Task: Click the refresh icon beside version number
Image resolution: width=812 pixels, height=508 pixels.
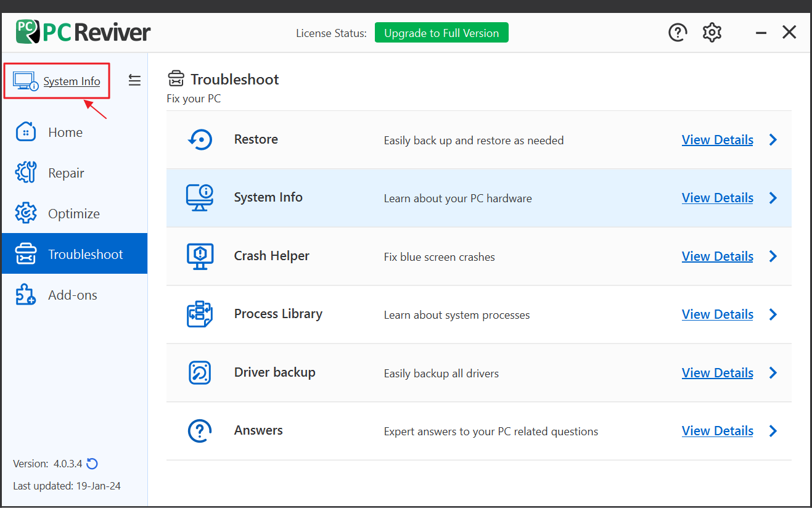Action: click(x=92, y=464)
